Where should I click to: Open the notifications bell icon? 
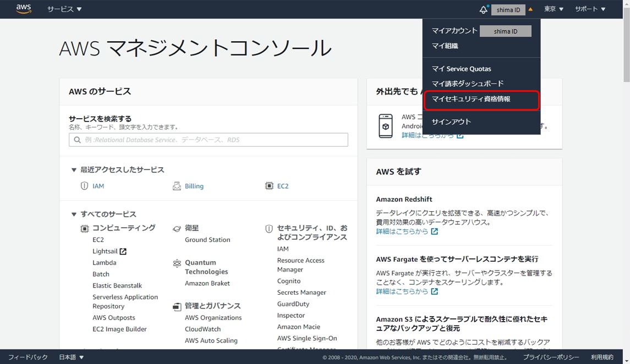(x=484, y=9)
